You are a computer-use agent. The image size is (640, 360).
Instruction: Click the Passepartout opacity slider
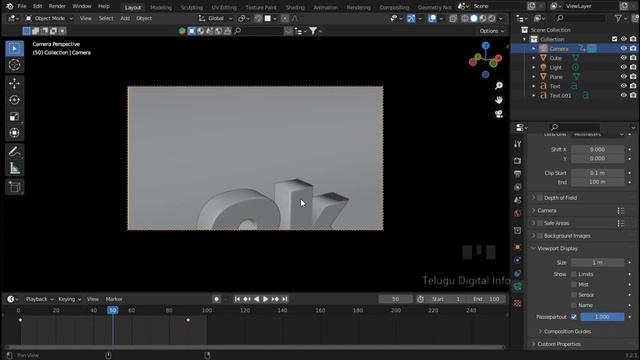click(x=602, y=317)
